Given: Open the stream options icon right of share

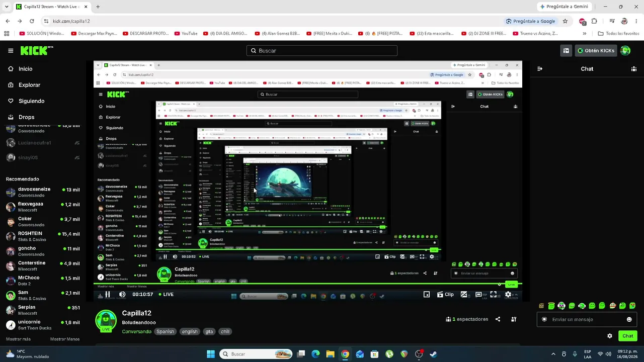Looking at the screenshot, I should coord(514,319).
